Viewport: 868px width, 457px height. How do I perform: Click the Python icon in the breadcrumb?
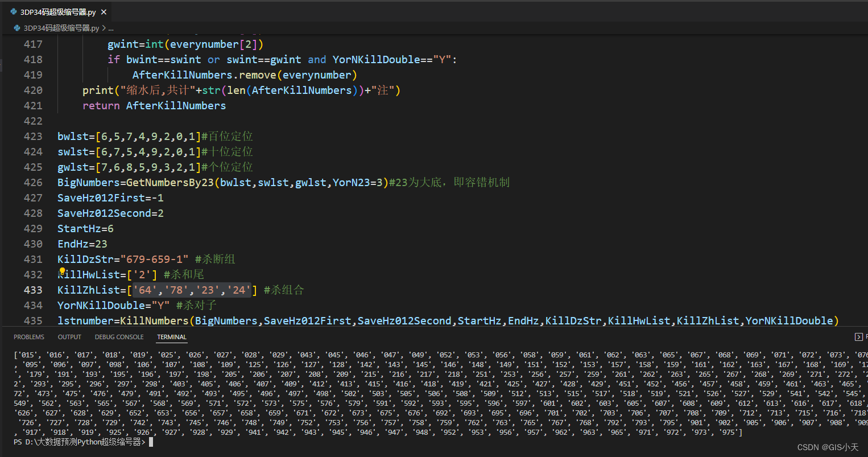tap(17, 28)
